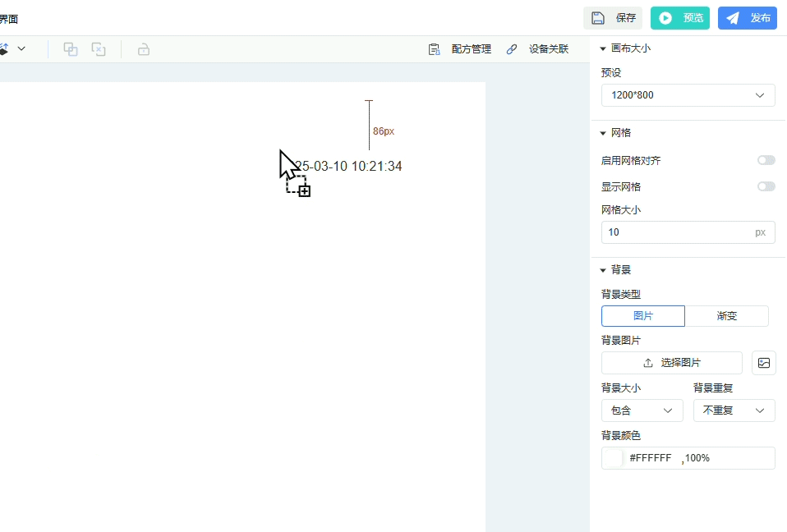Collapse the 画布大小 section

[x=604, y=48]
